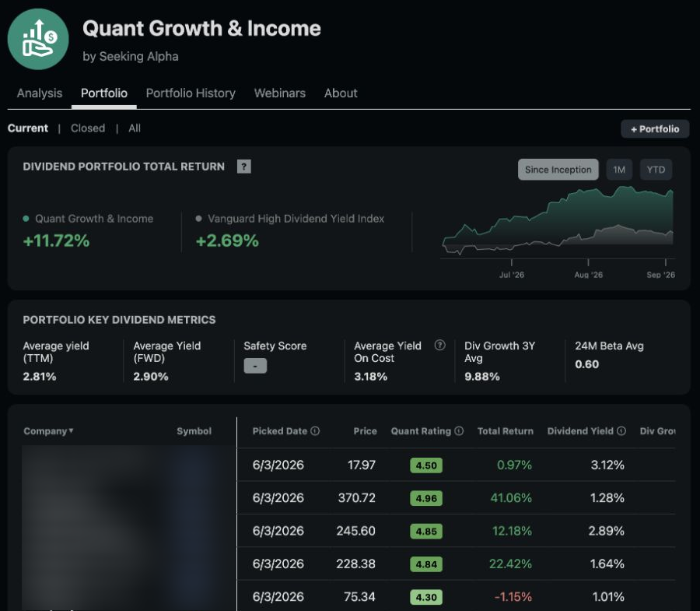The width and height of the screenshot is (700, 611).
Task: Click the 'by Seeking Alpha' text
Action: pos(131,56)
